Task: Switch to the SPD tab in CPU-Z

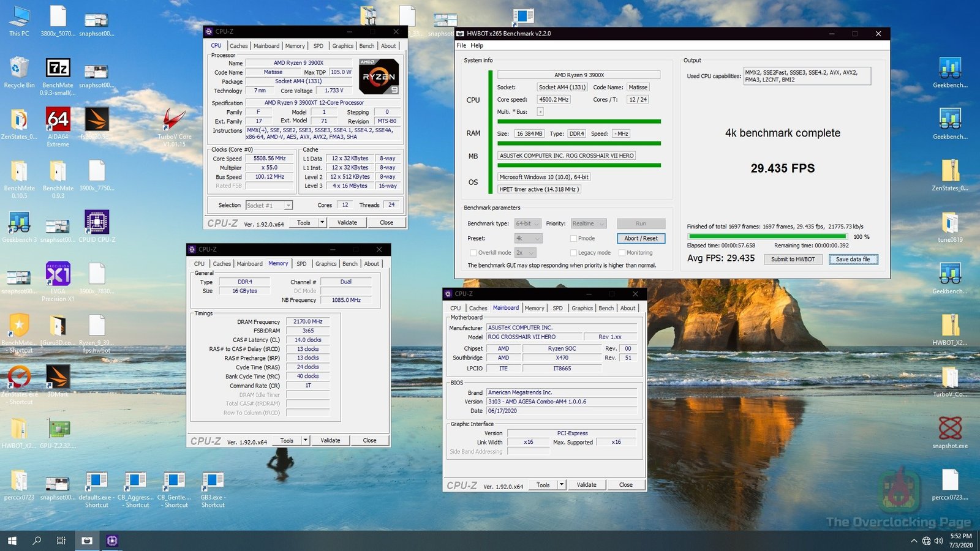Action: pos(318,45)
